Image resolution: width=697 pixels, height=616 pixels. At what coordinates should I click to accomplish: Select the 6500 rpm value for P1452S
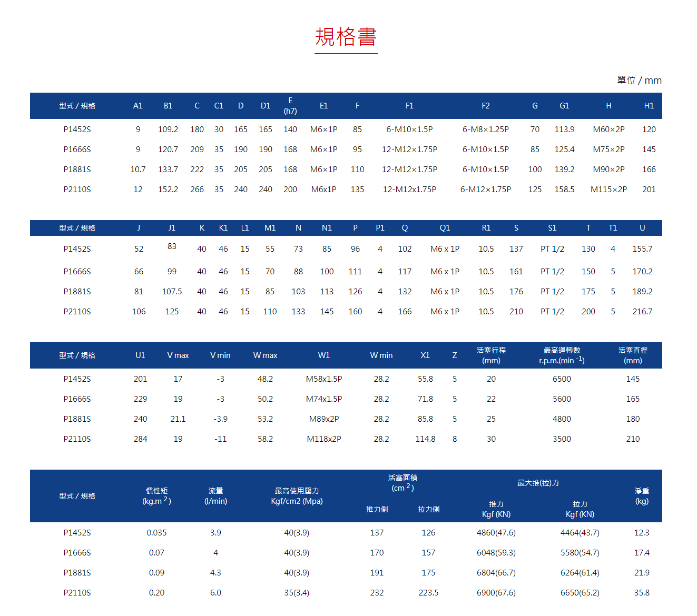click(562, 379)
